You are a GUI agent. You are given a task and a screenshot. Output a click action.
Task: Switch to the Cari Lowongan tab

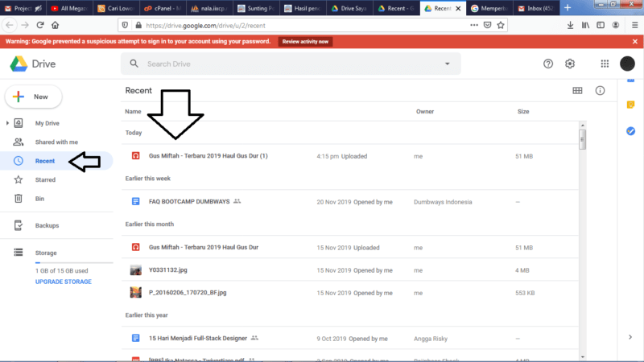coord(116,8)
